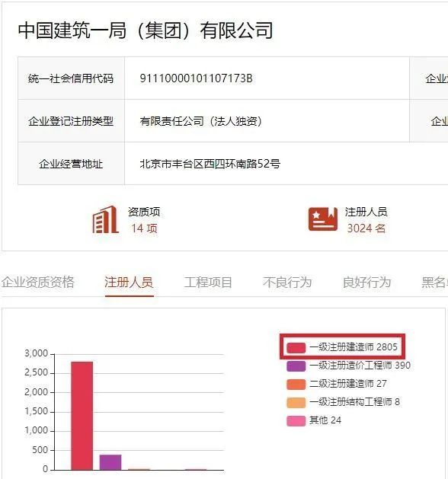Click the 1,000 axis label

36,431
